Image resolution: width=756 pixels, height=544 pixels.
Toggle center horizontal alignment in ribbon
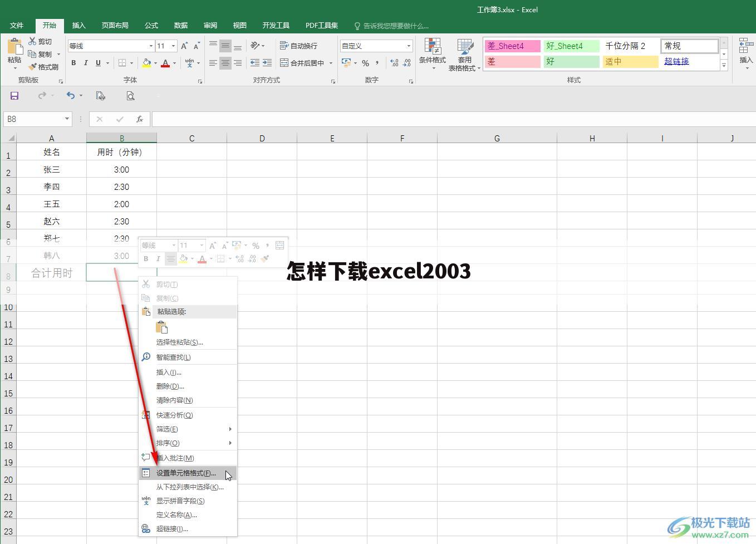pyautogui.click(x=225, y=63)
